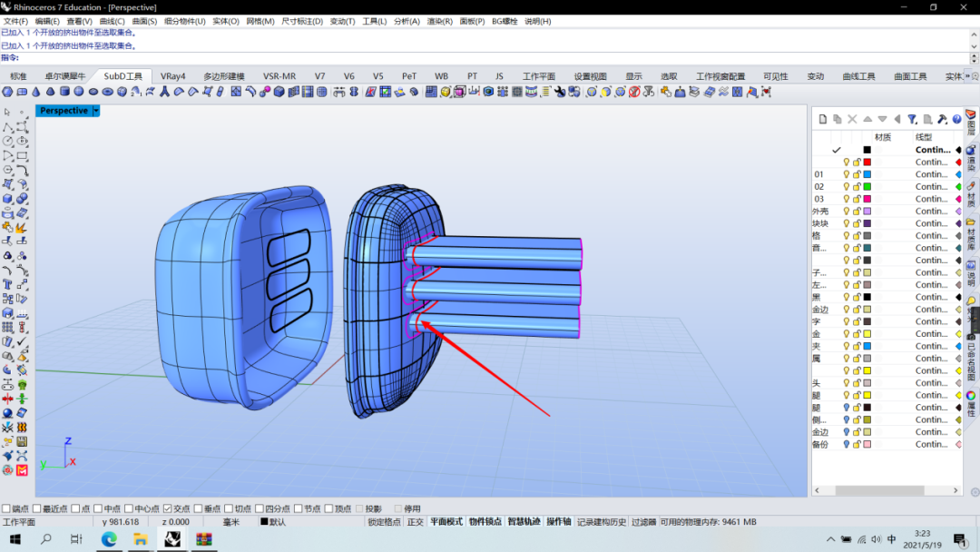This screenshot has width=980, height=552.
Task: Switch to 多边形建模 toolbar tab
Action: point(224,76)
